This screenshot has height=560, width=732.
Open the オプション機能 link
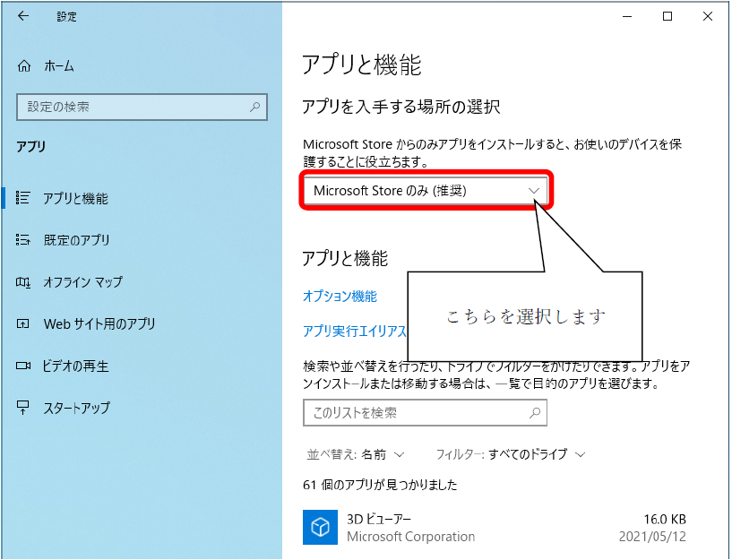tap(340, 297)
